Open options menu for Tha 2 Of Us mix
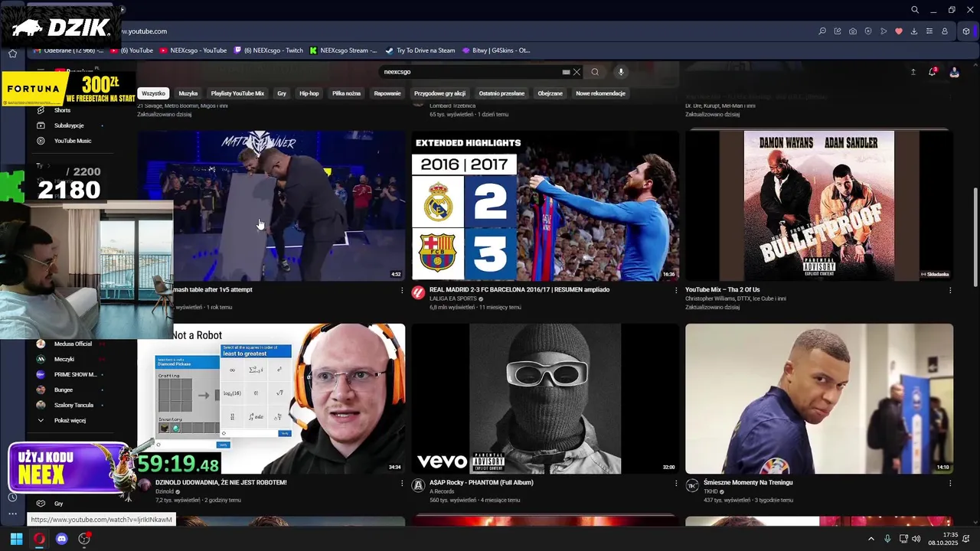 point(950,291)
